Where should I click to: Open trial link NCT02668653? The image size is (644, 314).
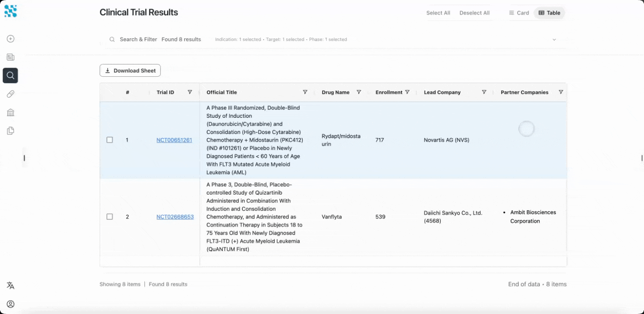coord(175,217)
